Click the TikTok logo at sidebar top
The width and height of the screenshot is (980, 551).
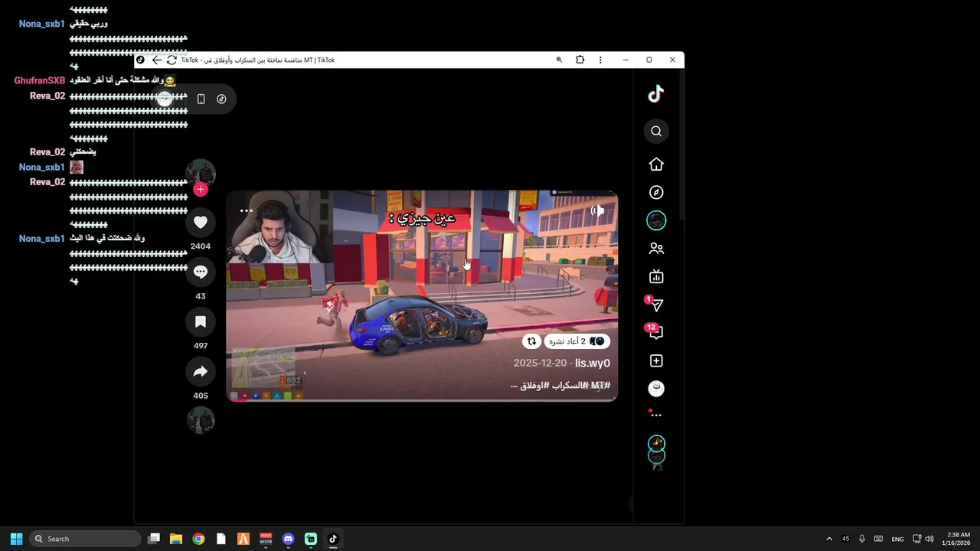pyautogui.click(x=656, y=94)
